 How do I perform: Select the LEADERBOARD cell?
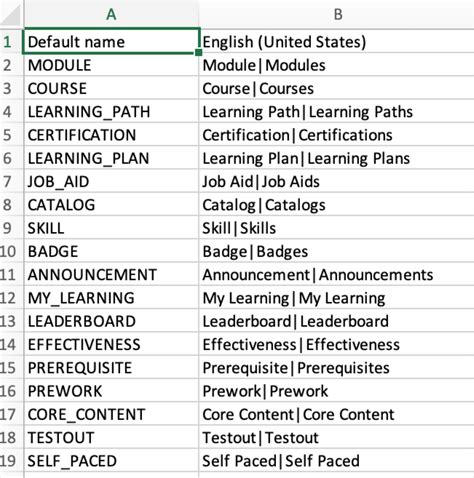[111, 321]
